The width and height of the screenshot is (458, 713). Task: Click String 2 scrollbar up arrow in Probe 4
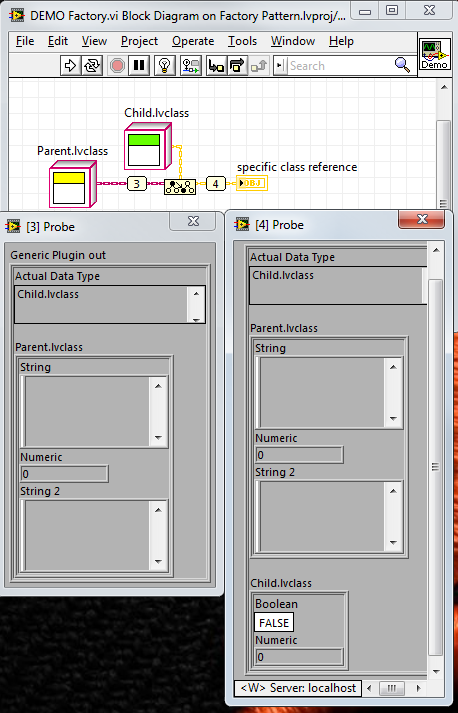(x=393, y=491)
